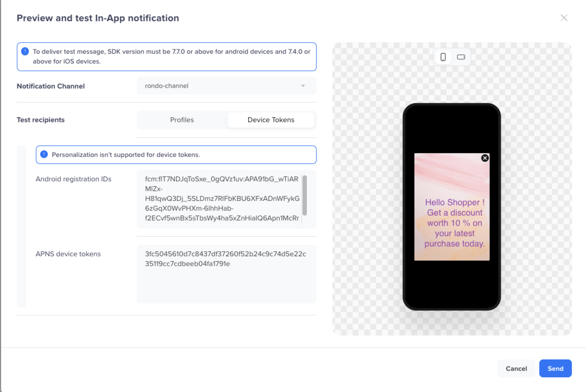Viewport: 586px width, 392px height.
Task: Dismiss the in-app message preview via its X
Action: coord(485,157)
